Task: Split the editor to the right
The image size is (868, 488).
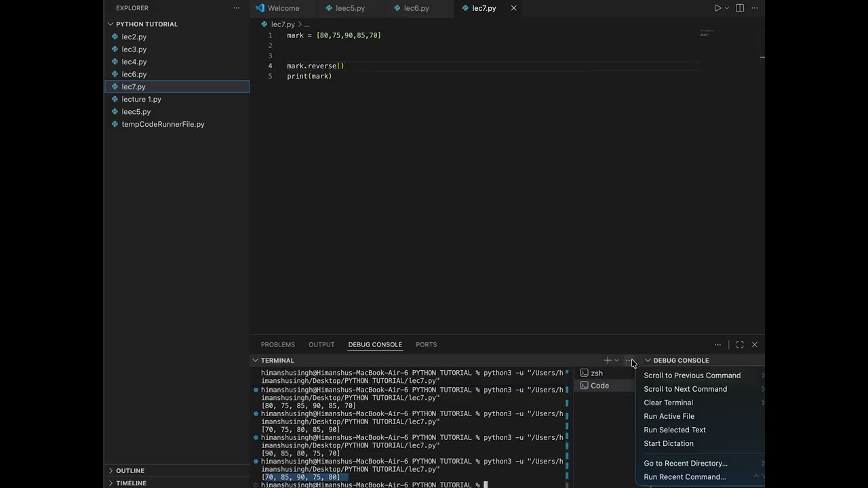Action: (x=740, y=8)
